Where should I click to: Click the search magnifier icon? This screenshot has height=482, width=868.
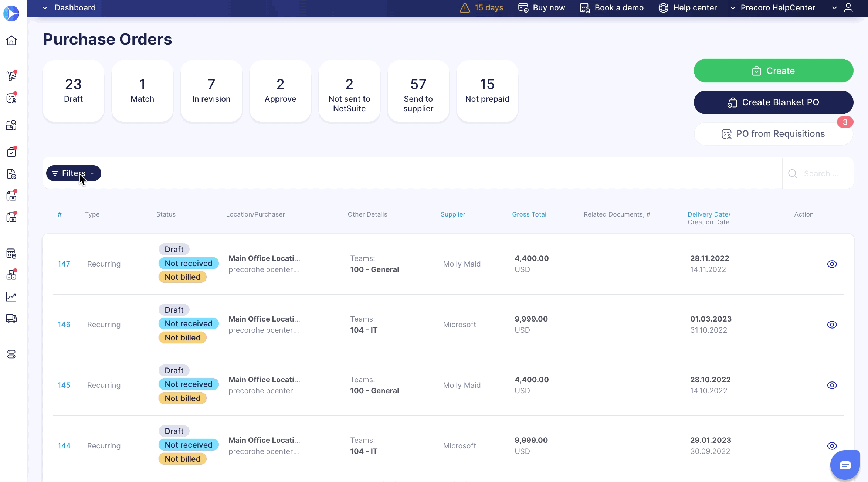[793, 173]
